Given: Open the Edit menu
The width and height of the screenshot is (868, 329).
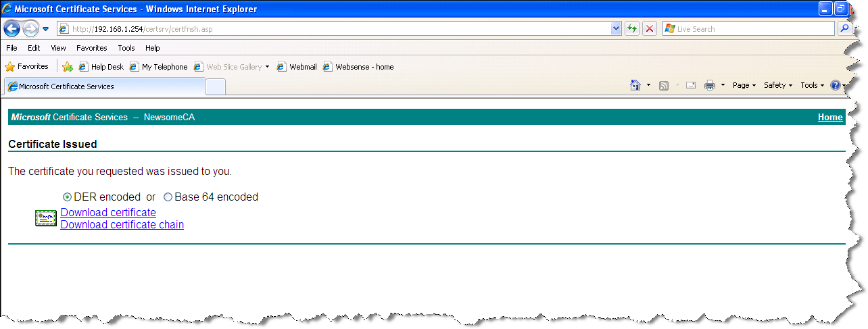Looking at the screenshot, I should pyautogui.click(x=34, y=48).
